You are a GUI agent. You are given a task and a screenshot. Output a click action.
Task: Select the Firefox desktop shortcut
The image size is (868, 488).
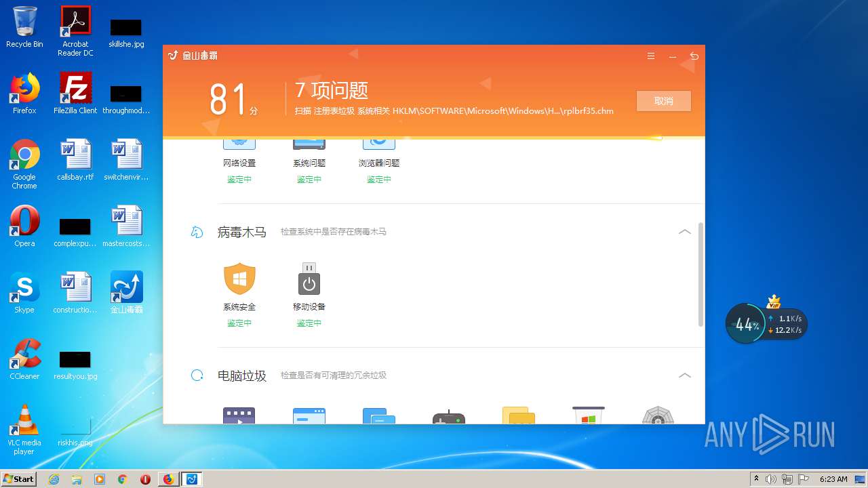pyautogui.click(x=24, y=94)
